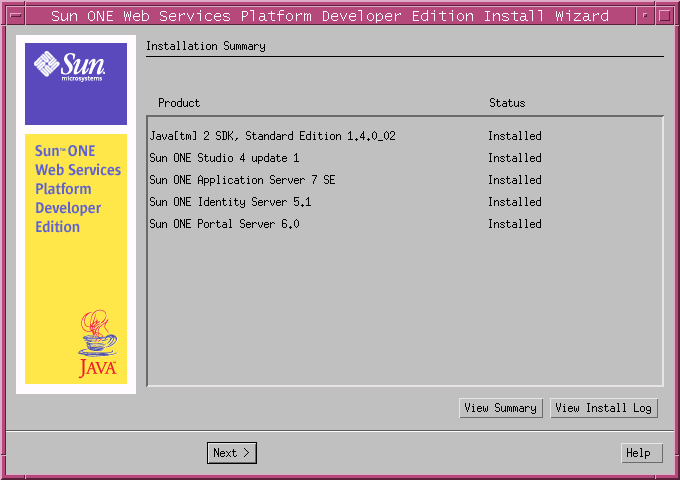Open View Install Log
The image size is (680, 480).
[x=604, y=408]
